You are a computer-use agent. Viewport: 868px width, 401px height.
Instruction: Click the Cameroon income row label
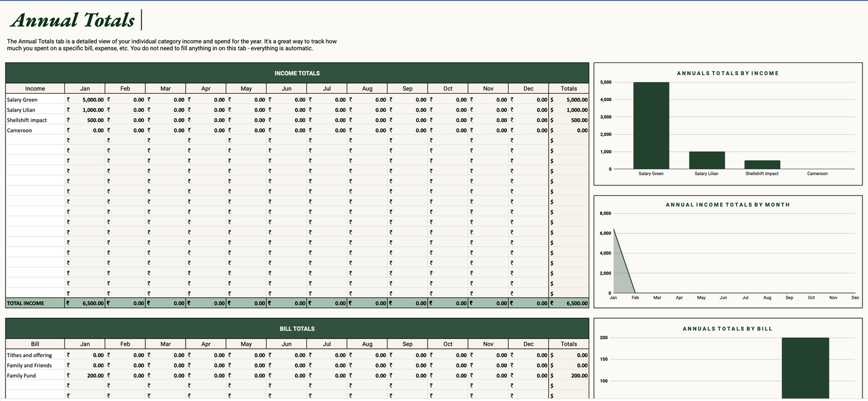tap(19, 130)
